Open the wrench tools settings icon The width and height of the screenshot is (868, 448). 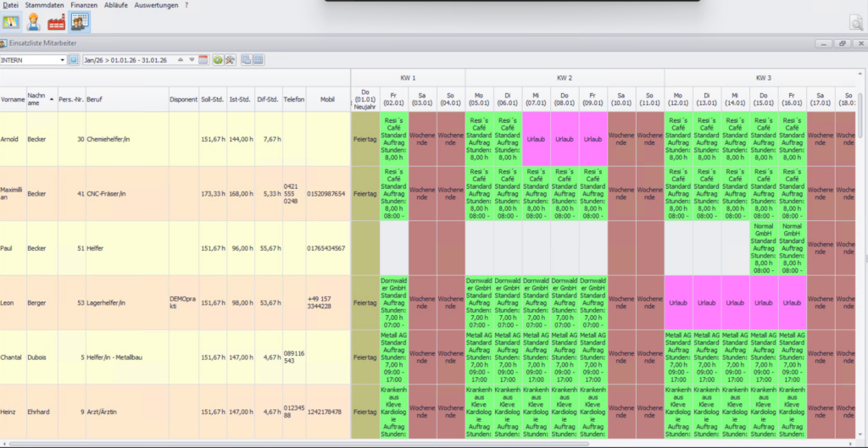(x=229, y=60)
